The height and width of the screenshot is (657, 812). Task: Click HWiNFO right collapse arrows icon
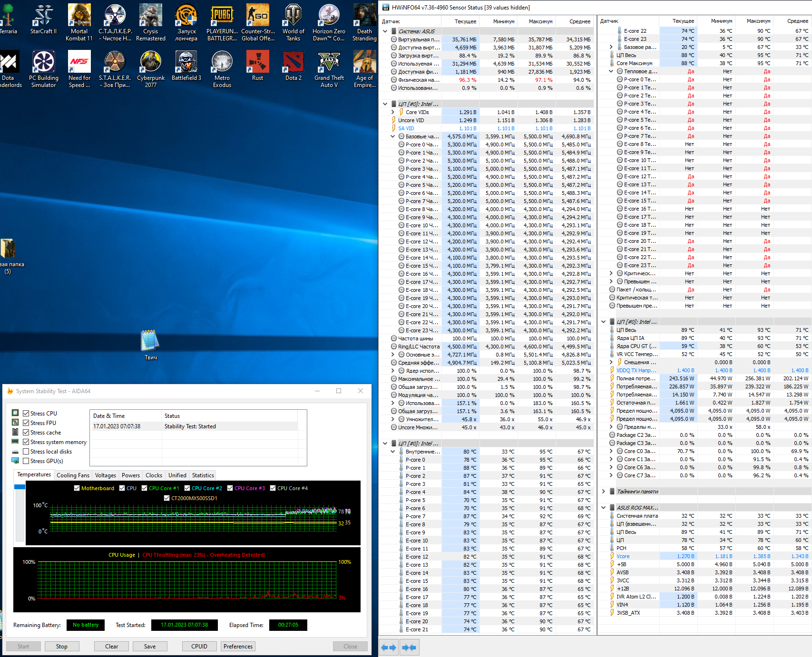point(409,647)
